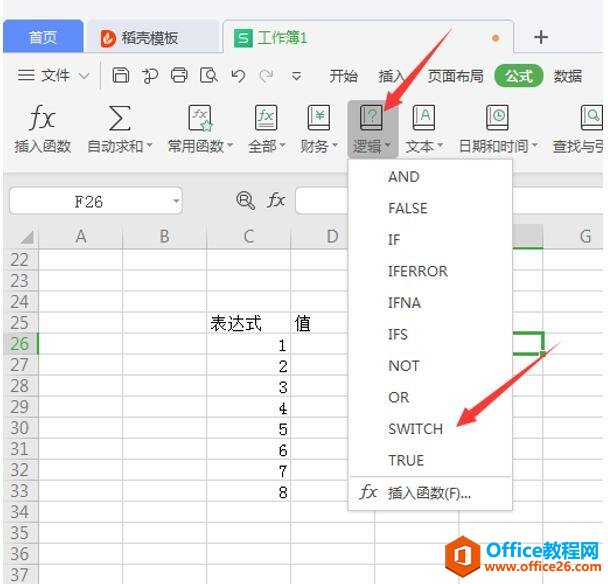Screen dimensions: 608x584
Task: Choose IFERROR from the logic menu
Action: tap(430, 271)
